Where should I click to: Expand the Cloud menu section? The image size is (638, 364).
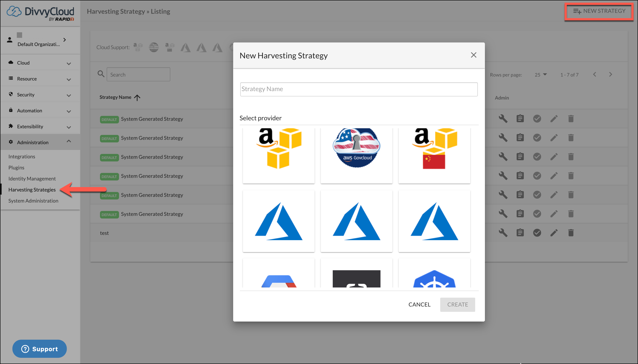point(40,63)
